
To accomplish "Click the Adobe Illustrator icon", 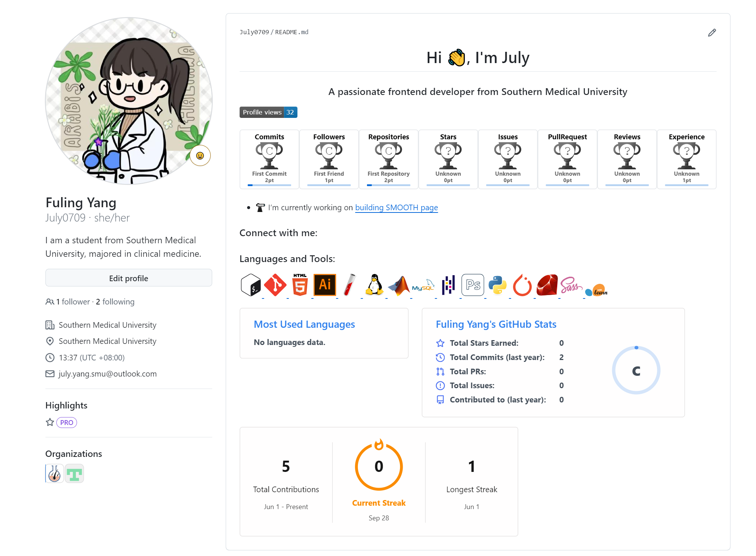I will [x=325, y=285].
